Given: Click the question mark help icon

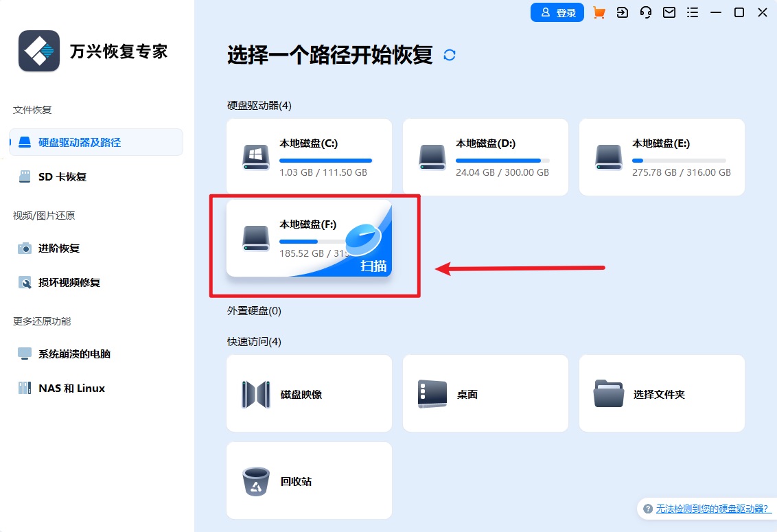Looking at the screenshot, I should click(648, 509).
